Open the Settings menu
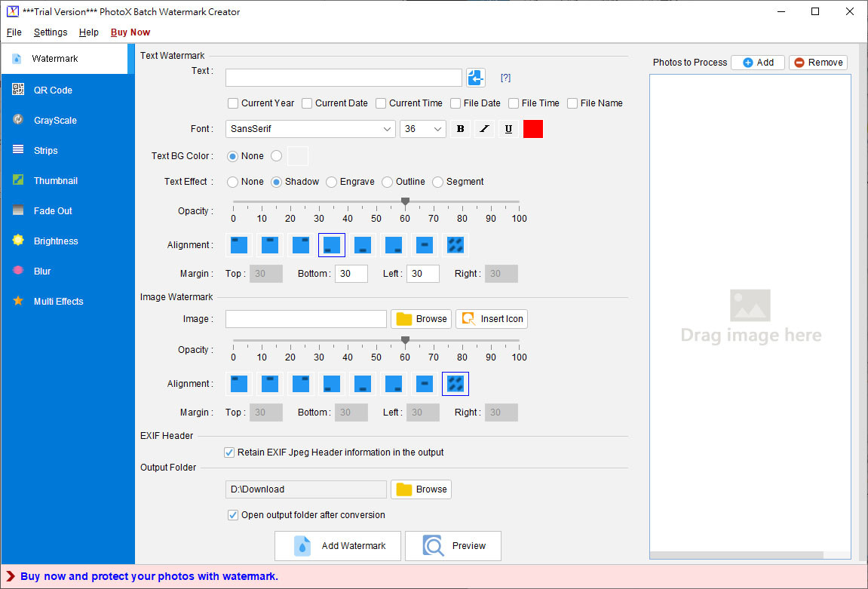 pos(51,32)
